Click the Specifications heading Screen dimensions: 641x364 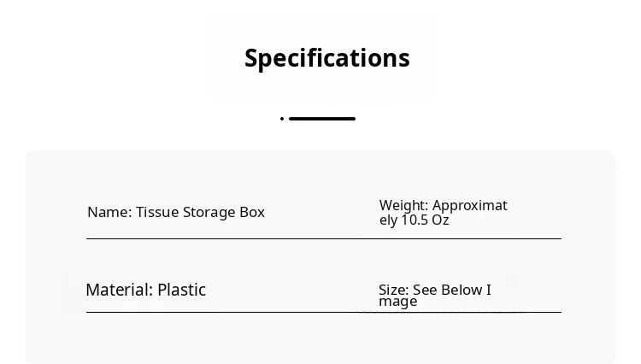[327, 58]
